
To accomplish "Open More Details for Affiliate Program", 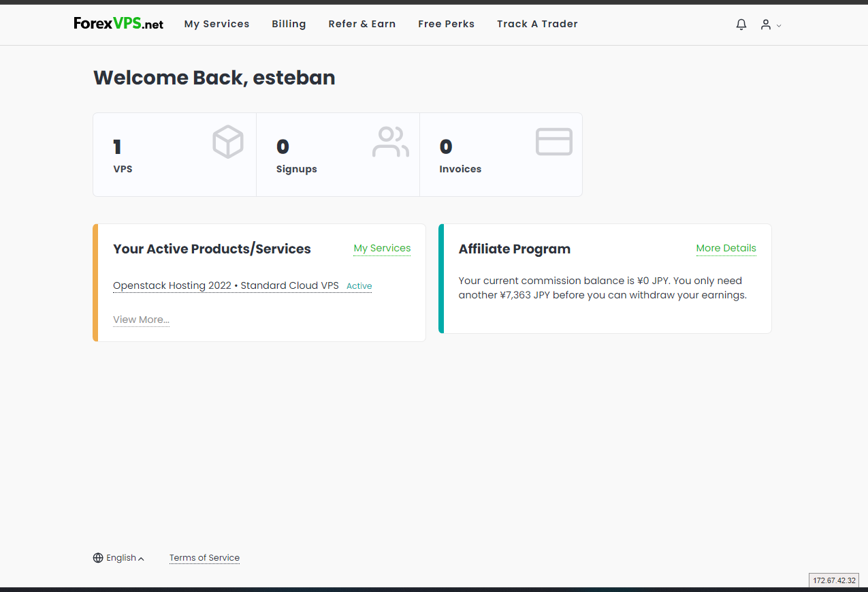I will coord(726,249).
